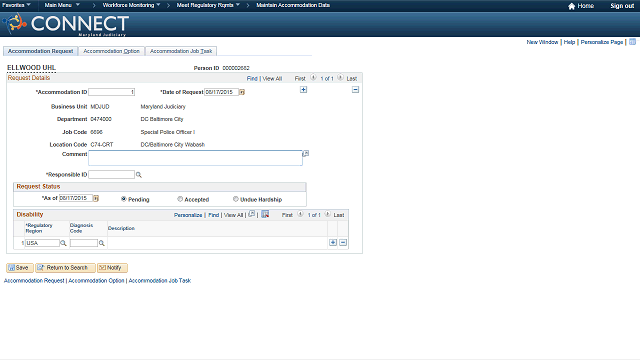
Task: Open the Favorites dropdown menu
Action: coord(16,5)
